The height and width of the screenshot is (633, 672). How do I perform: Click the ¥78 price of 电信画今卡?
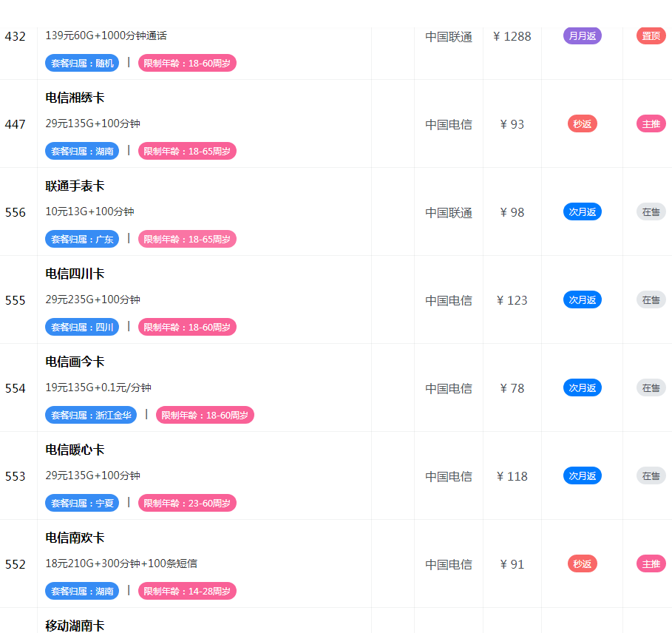(512, 388)
